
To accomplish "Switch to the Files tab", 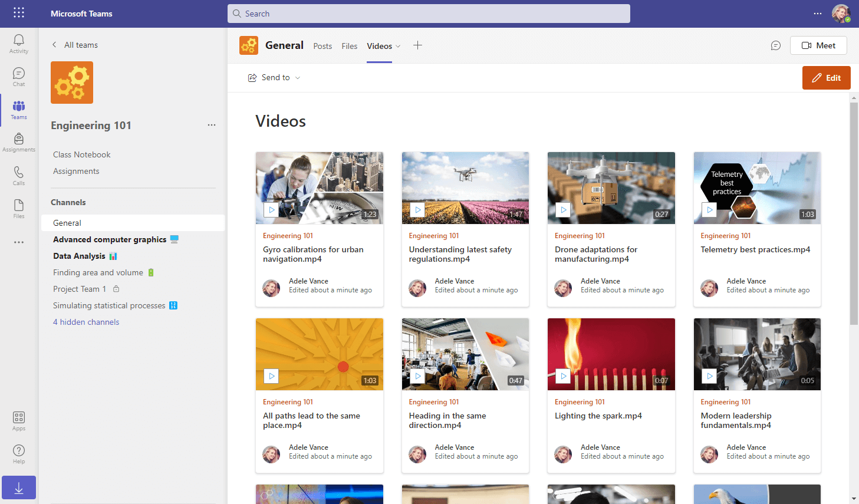I will [x=349, y=45].
